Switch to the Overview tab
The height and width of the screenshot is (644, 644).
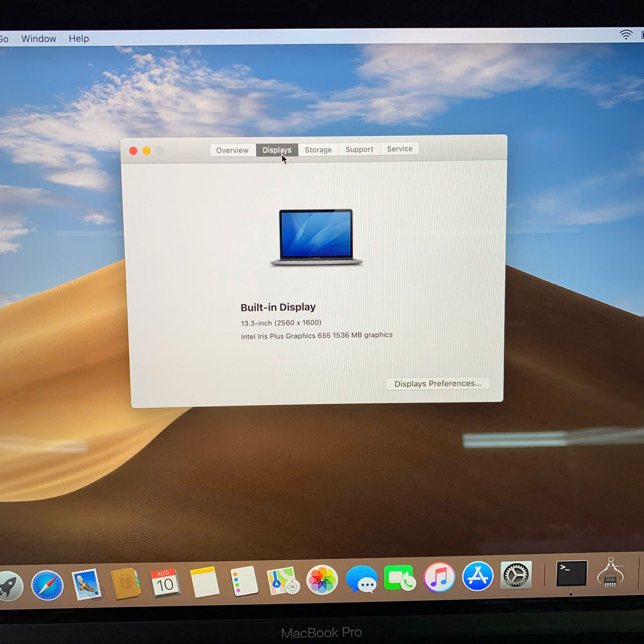tap(233, 150)
